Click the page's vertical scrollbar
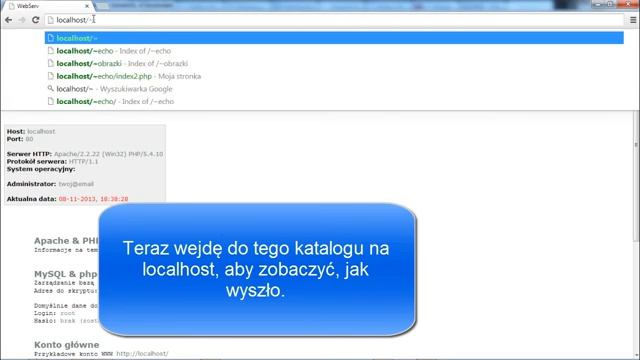Viewport: 640px width, 360px height. pyautogui.click(x=636, y=176)
